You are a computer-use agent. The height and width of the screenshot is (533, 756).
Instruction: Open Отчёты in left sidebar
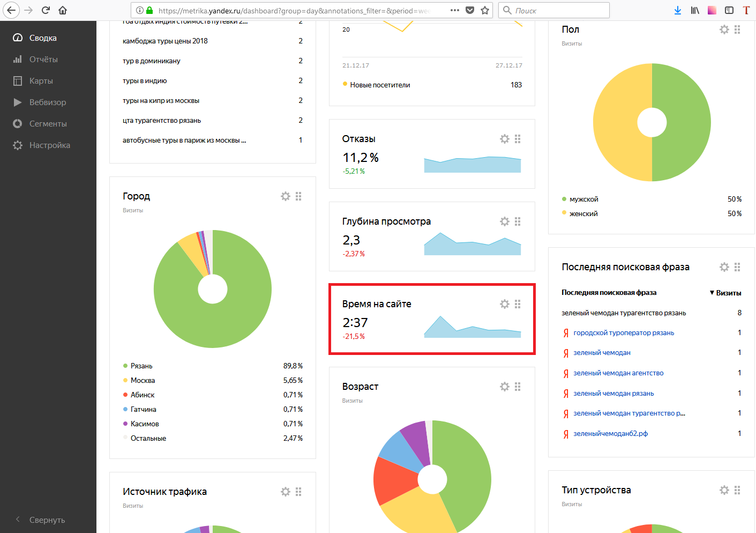(x=43, y=60)
